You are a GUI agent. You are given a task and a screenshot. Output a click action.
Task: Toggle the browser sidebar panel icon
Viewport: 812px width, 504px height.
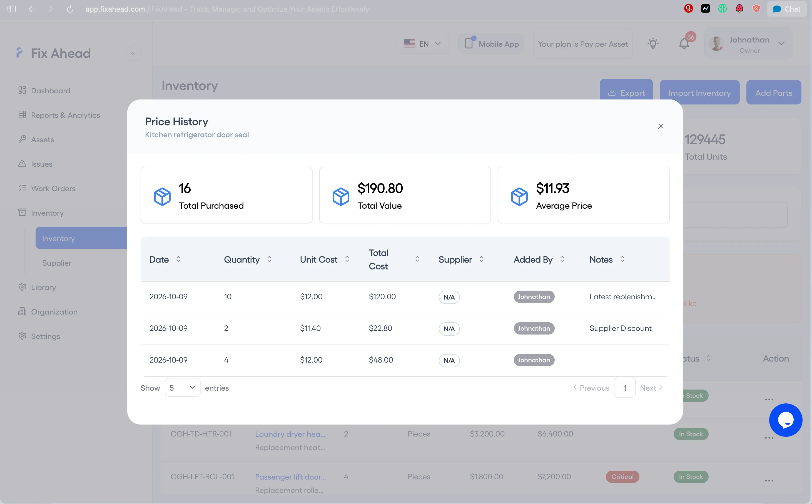point(12,9)
